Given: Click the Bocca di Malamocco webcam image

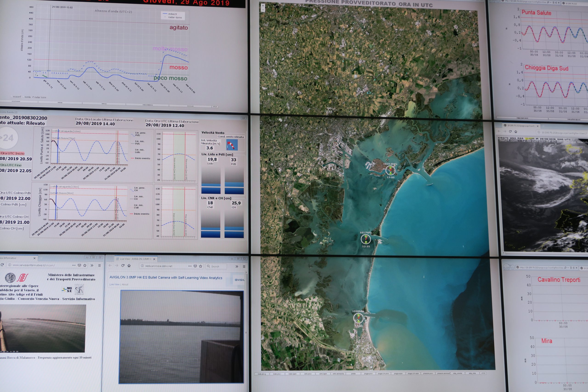Looking at the screenshot, I should (x=43, y=328).
